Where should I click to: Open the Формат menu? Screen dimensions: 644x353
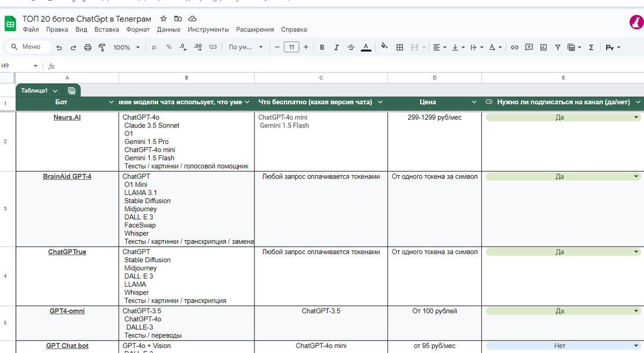[138, 30]
